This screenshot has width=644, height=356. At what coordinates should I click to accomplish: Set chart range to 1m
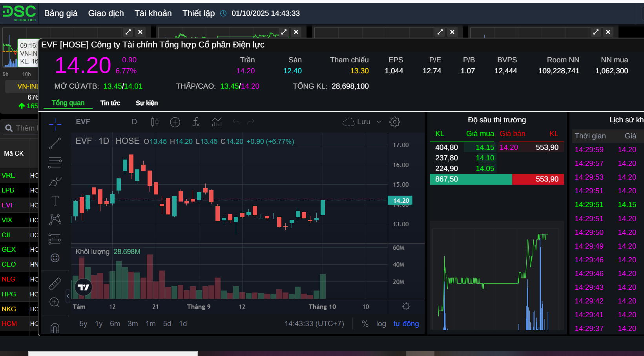coord(151,324)
